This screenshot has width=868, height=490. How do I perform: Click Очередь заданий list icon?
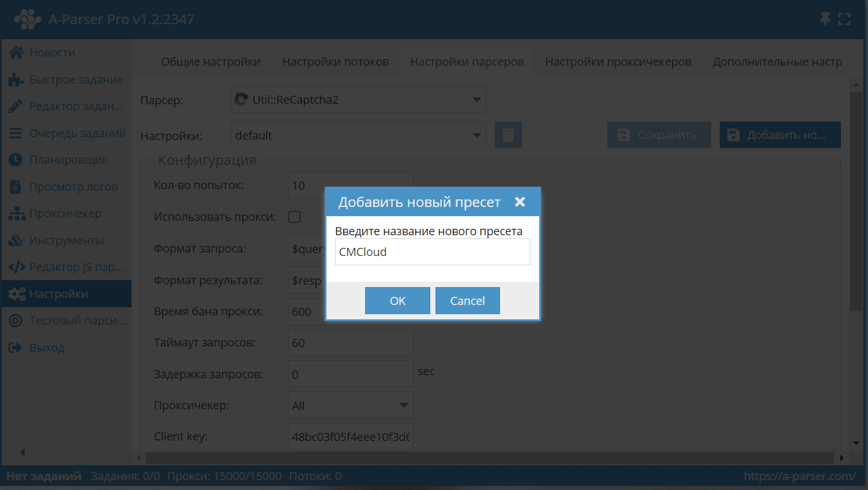[16, 133]
